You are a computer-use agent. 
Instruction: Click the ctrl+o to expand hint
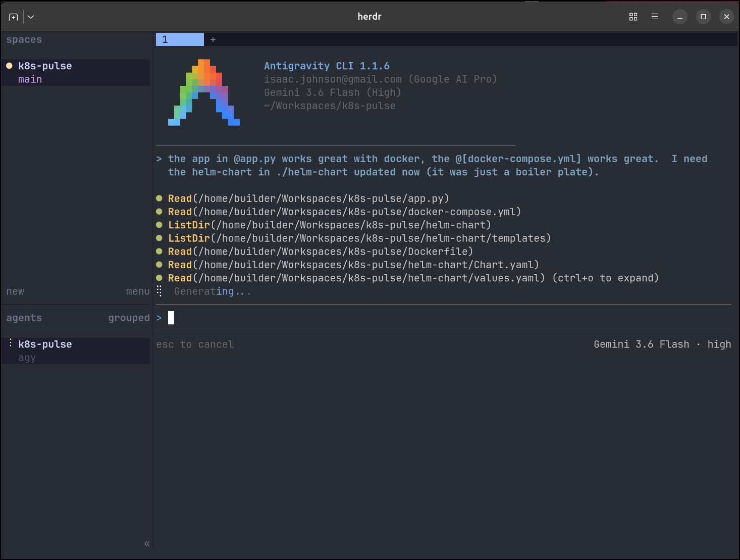click(606, 278)
